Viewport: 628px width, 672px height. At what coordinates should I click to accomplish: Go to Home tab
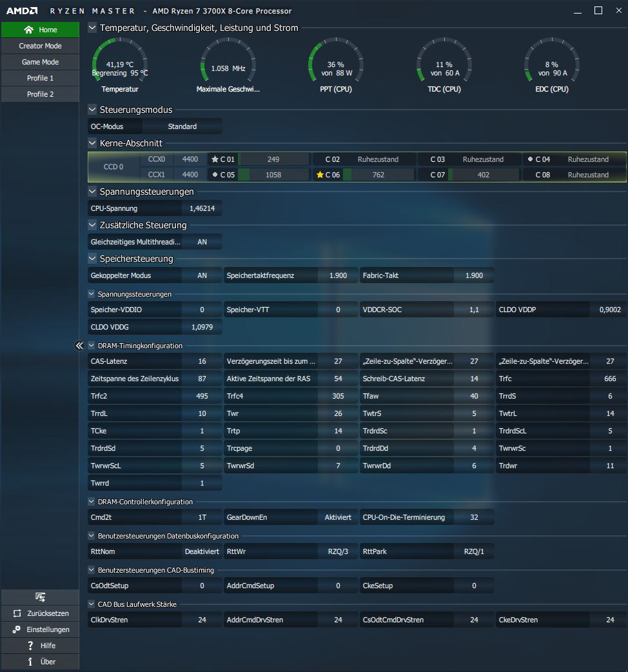[x=40, y=30]
